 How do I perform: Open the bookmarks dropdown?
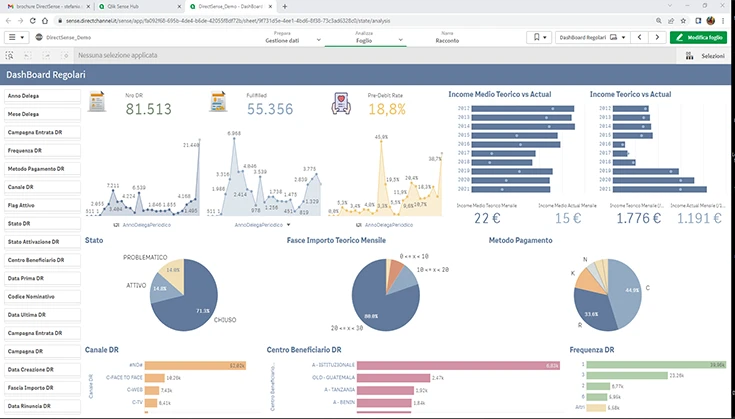click(539, 37)
